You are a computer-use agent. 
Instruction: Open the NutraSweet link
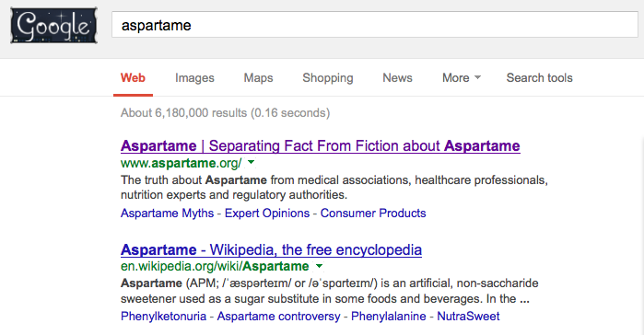coord(468,317)
